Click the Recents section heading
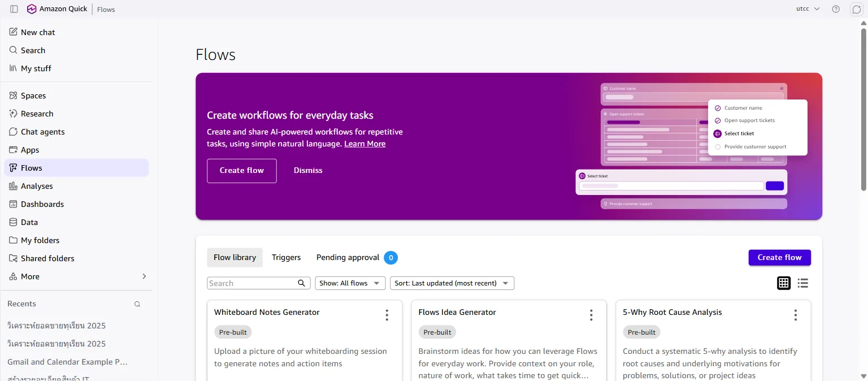 click(21, 304)
